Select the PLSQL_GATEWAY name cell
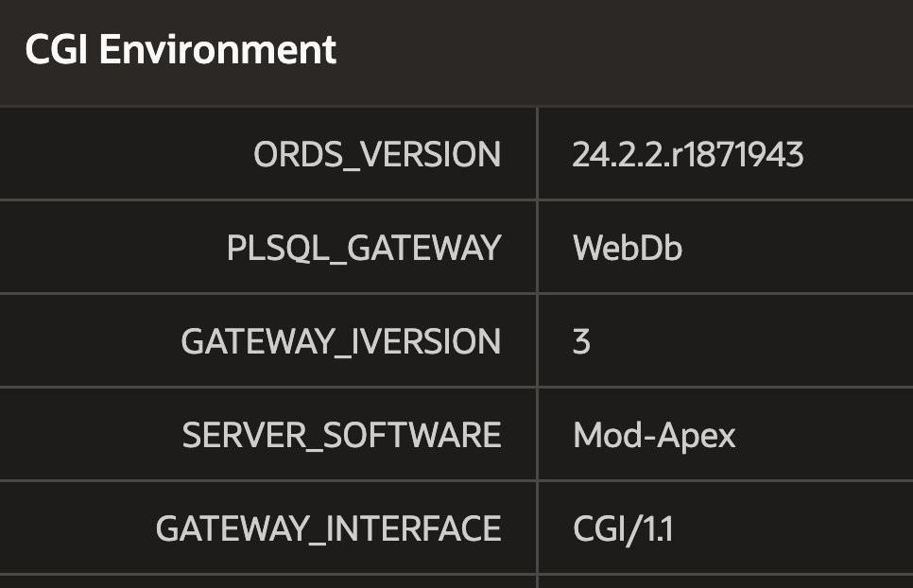The image size is (913, 588). [267, 248]
